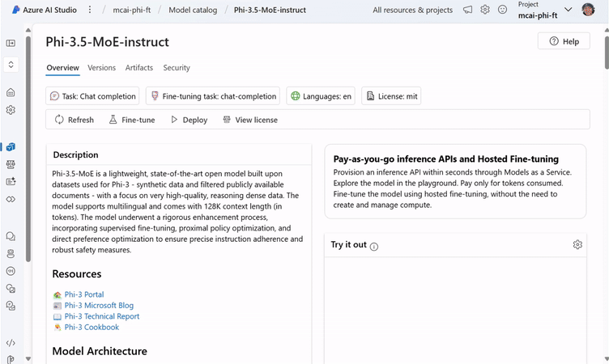Expand the Project mcai-phi-ft dropdown
The height and width of the screenshot is (364, 609).
coord(567,10)
